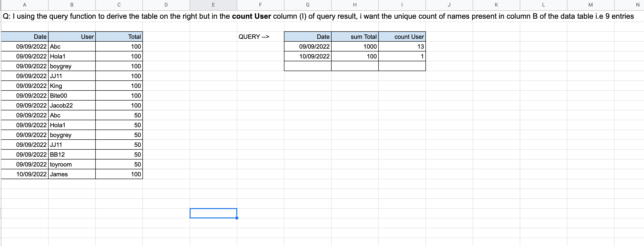Click the Bite00 cell
Viewport: 644px width, 246px height.
[72, 95]
